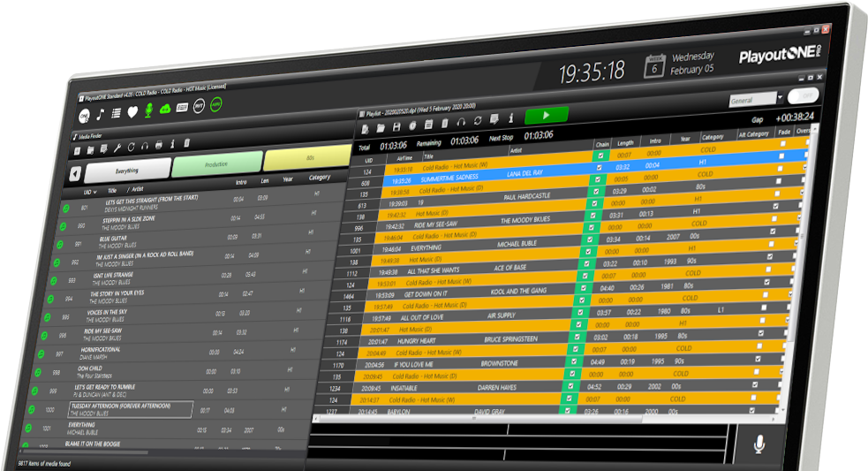Click the Alt Category column header
The image size is (868, 471).
click(x=753, y=134)
